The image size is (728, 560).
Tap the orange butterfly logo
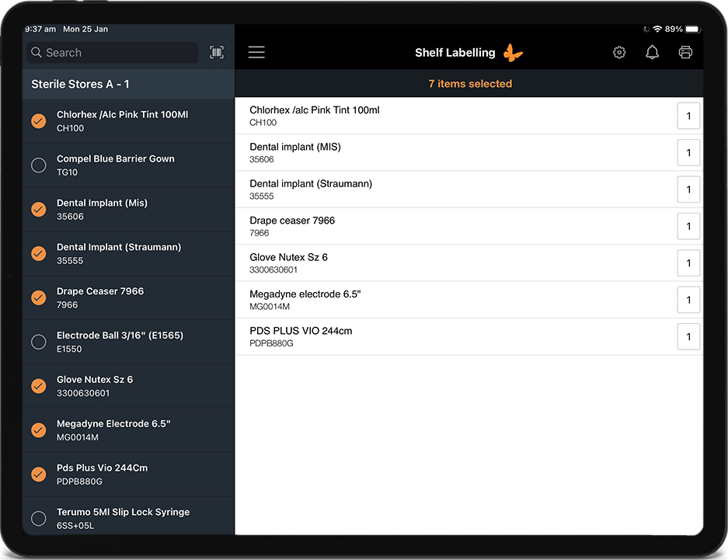click(x=513, y=53)
